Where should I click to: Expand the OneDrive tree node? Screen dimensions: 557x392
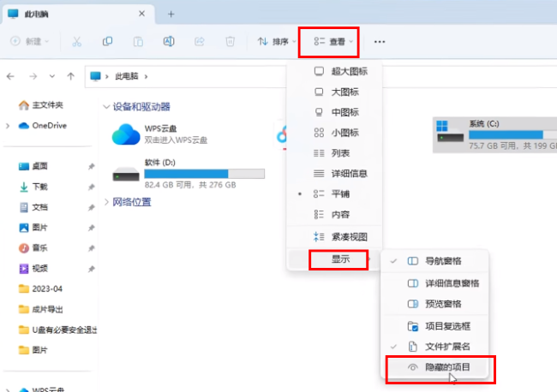8,126
